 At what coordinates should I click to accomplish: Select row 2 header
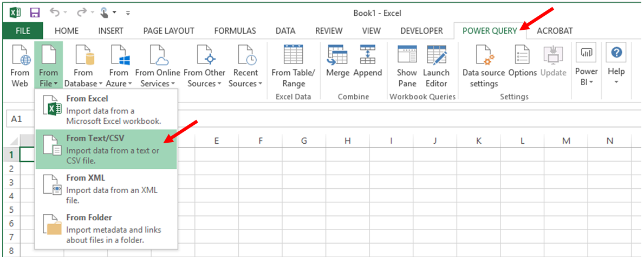[11, 168]
